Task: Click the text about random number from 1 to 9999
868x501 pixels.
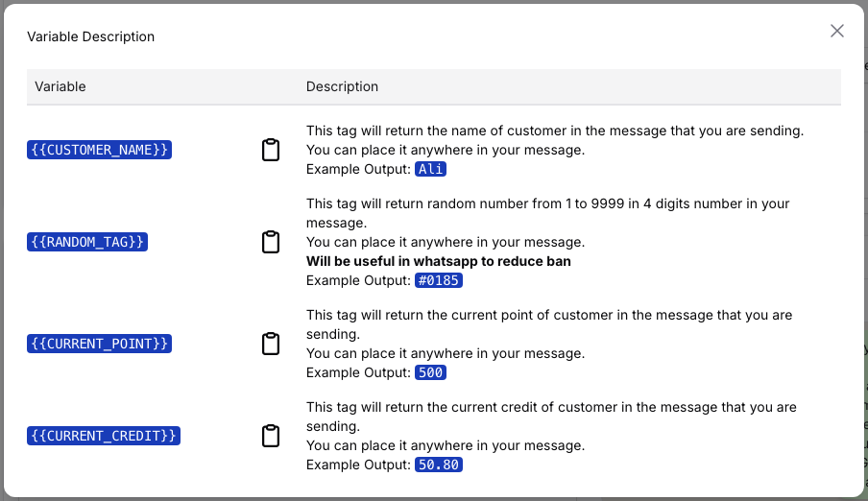Action: point(547,213)
